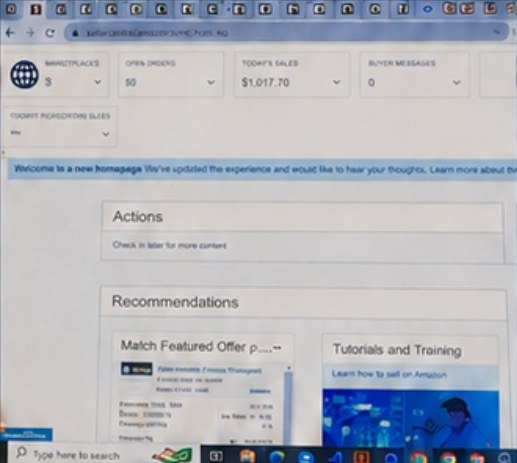Click the product thumbnail in the Match Featured Offer card

[137, 369]
